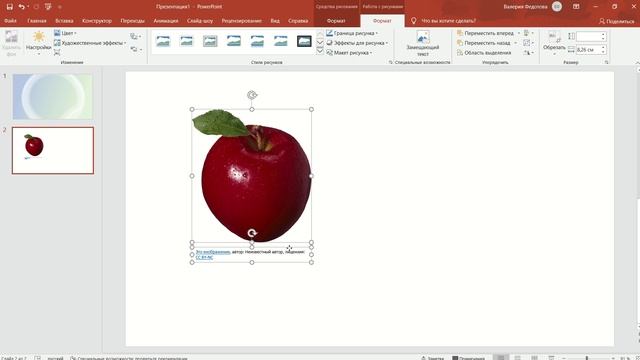Image resolution: width=640 pixels, height=360 pixels.
Task: Click the transparency icon below artistic effects
Action: [57, 53]
